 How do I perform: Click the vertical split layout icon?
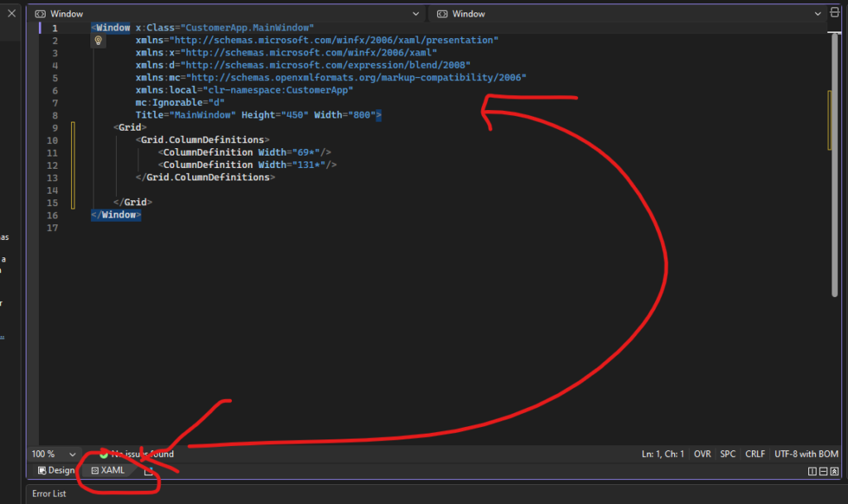pyautogui.click(x=812, y=471)
